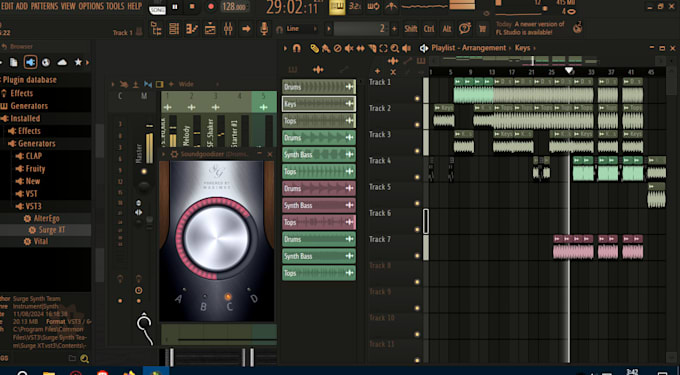The image size is (680, 375).
Task: Select Soundgoodizer preset A
Action: tap(179, 298)
